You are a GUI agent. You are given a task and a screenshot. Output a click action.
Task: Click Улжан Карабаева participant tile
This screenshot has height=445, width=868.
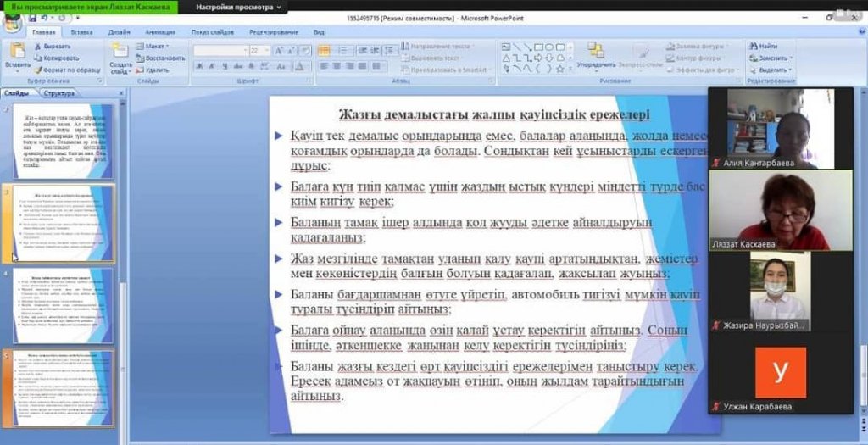coord(781,374)
